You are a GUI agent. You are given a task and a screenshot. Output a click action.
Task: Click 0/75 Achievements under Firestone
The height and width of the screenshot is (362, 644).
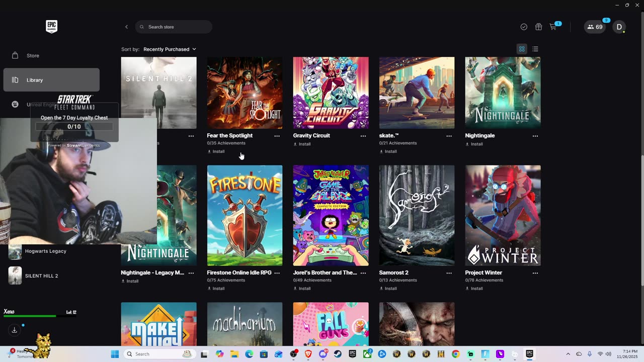tap(226, 280)
